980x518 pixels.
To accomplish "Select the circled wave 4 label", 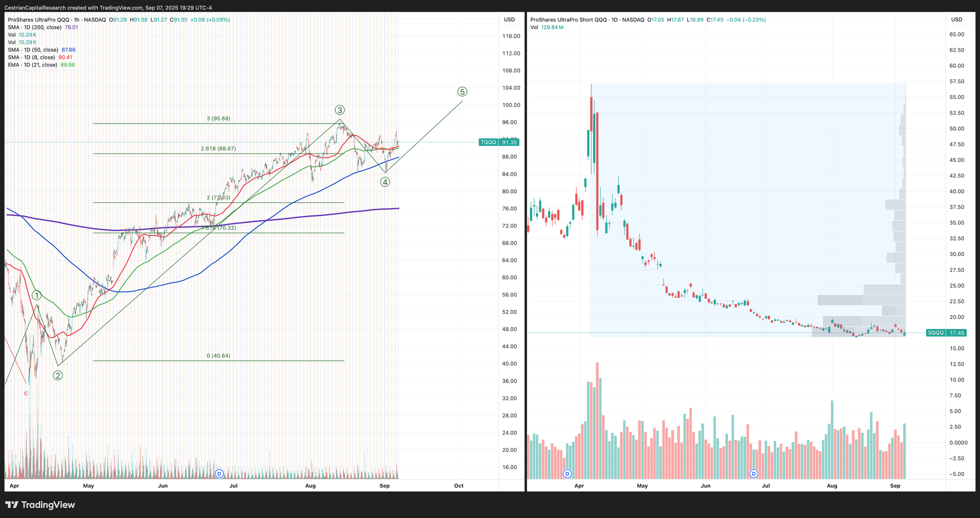I will click(385, 182).
